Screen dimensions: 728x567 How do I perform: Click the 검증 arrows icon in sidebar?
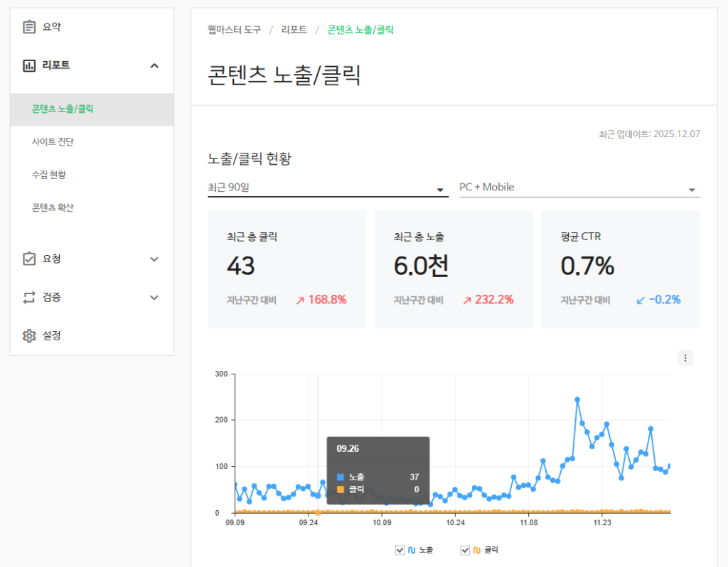point(29,297)
